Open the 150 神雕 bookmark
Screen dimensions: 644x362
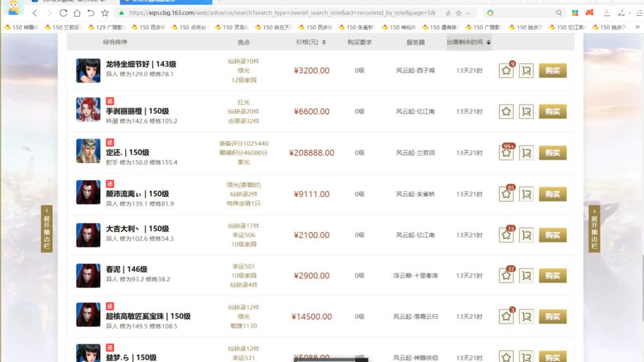click(x=21, y=27)
